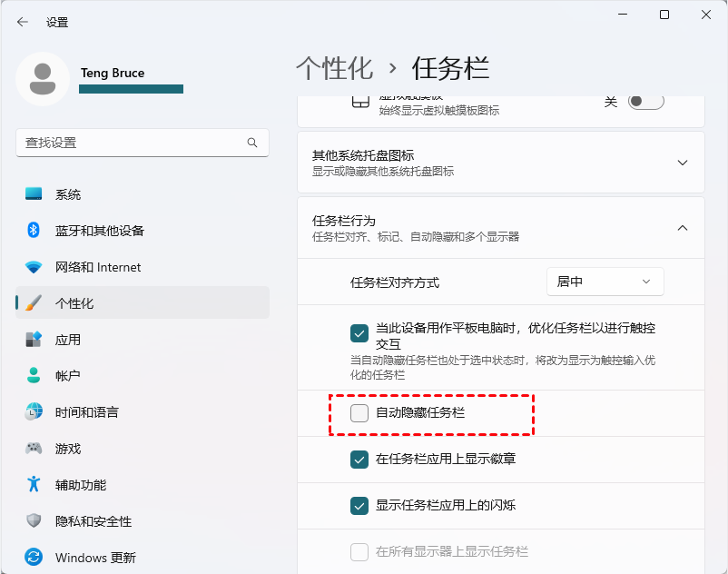The width and height of the screenshot is (728, 574).
Task: Uncheck 在任务栏应用上显示徽章 checkbox
Action: click(x=359, y=460)
